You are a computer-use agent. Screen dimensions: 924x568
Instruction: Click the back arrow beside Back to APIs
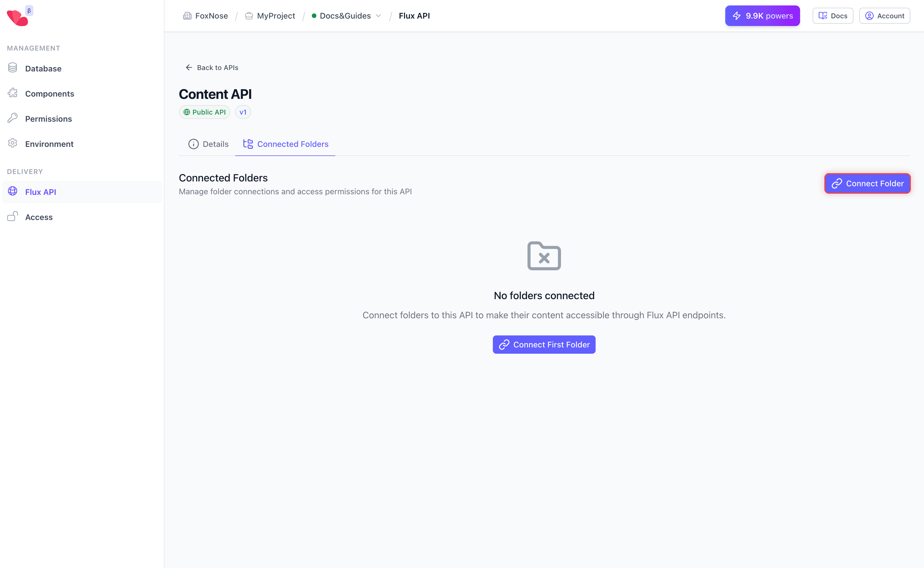click(189, 67)
